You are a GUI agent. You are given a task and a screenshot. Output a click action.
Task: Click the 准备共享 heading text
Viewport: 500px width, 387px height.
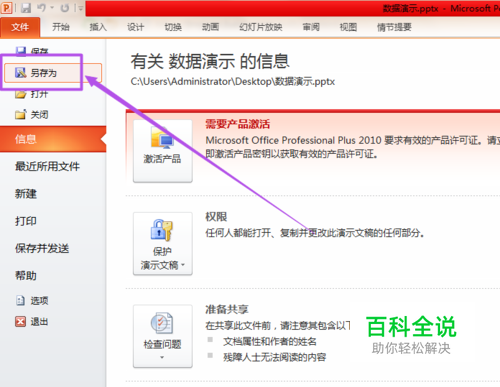227,309
